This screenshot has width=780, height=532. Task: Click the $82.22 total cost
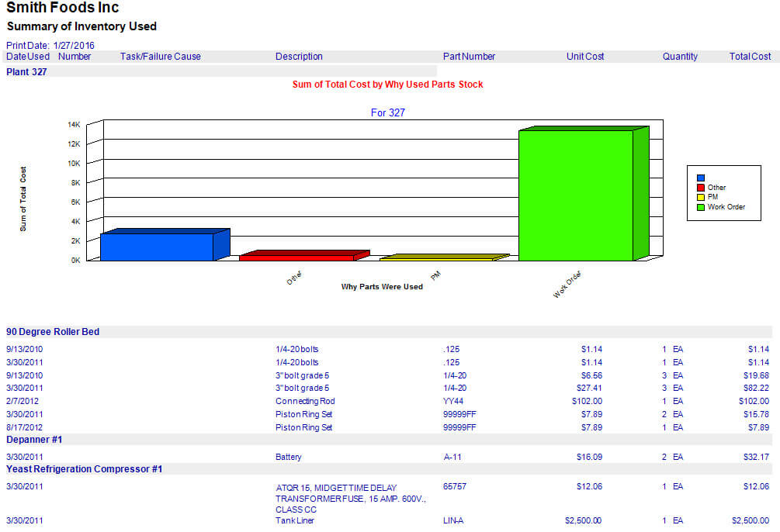coord(757,388)
